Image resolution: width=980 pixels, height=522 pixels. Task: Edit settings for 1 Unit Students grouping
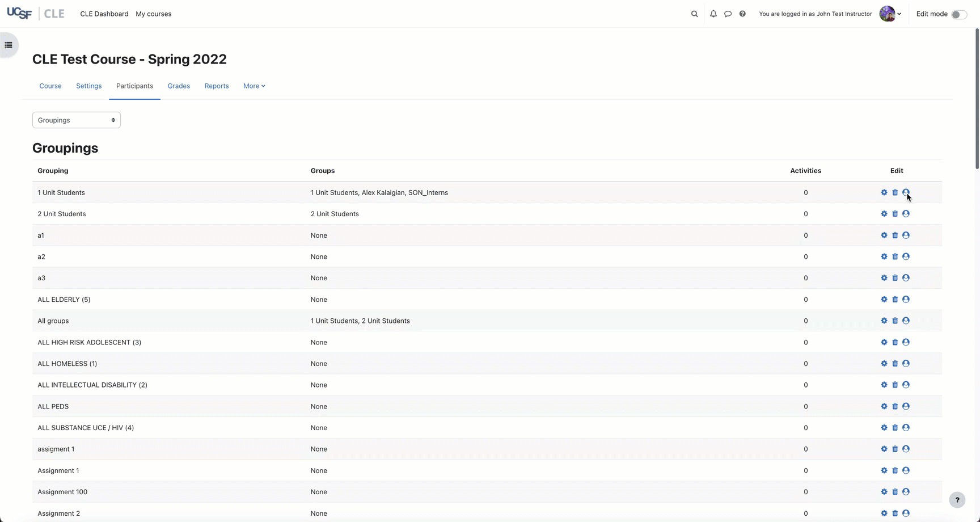(x=884, y=192)
